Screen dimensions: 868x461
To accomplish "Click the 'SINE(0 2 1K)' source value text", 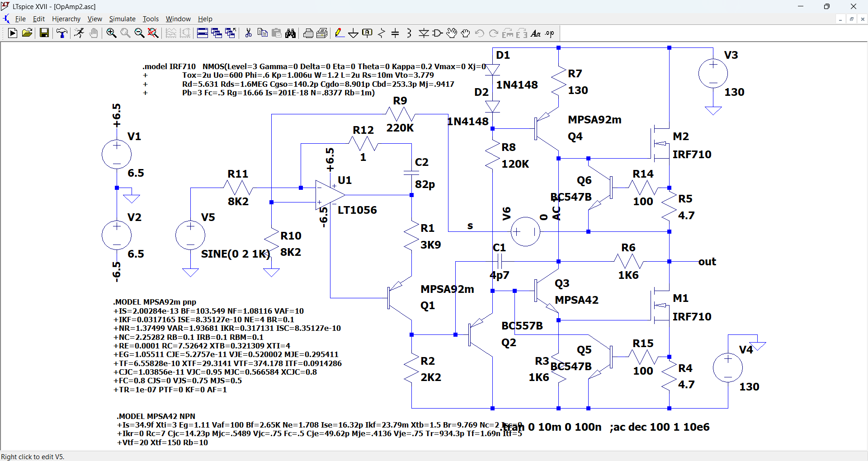I will (x=236, y=254).
